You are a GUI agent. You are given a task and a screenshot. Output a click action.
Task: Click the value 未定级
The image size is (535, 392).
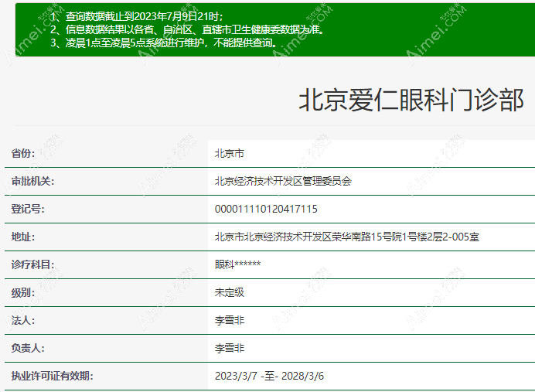tap(230, 292)
